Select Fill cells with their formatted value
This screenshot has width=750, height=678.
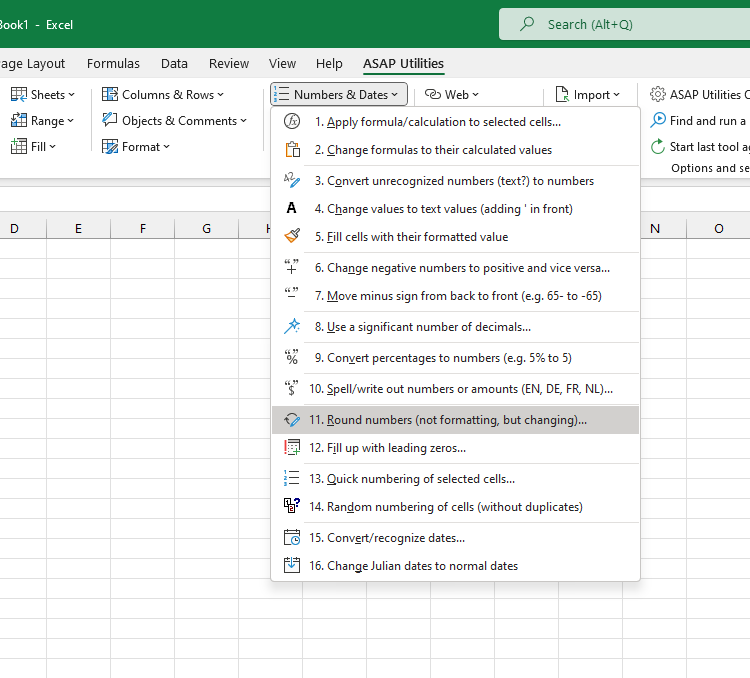(455, 236)
